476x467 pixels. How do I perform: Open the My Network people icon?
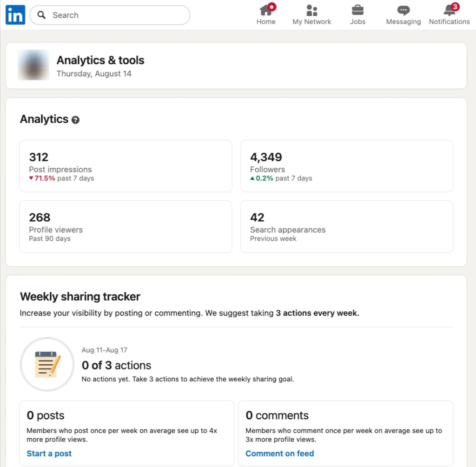click(x=312, y=10)
